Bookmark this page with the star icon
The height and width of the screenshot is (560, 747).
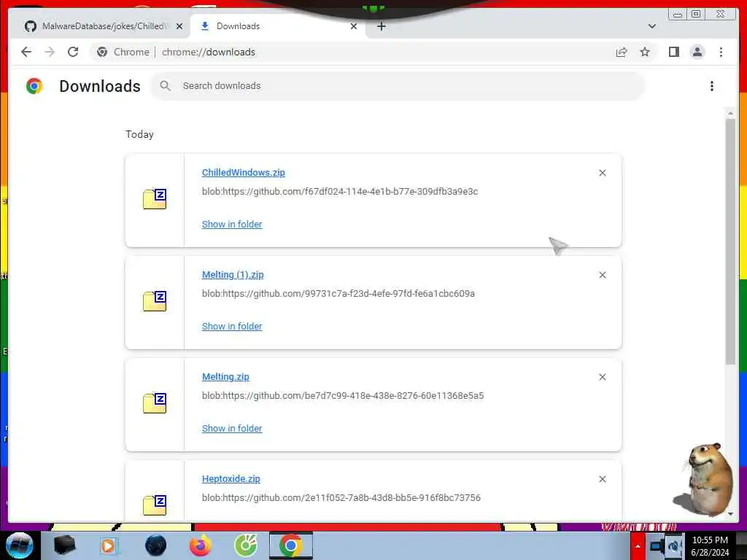[x=645, y=52]
